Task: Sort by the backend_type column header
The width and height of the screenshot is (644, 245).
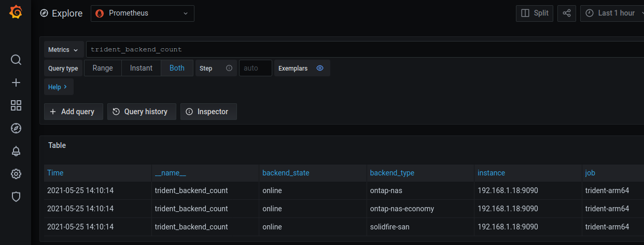Action: pos(392,173)
